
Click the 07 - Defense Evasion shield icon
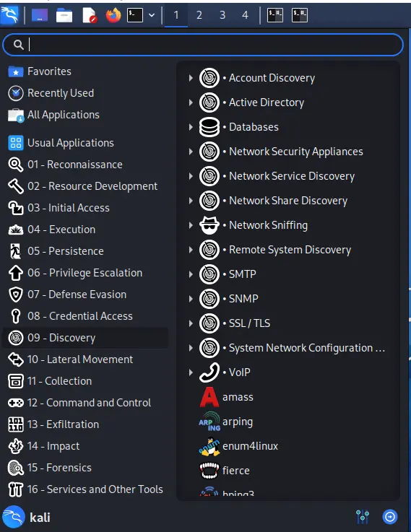[x=16, y=295]
